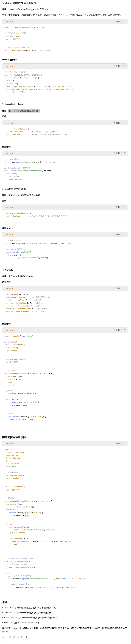This screenshot has width=131, height=644.
Task: Share the reply
Action: pos(27,637)
